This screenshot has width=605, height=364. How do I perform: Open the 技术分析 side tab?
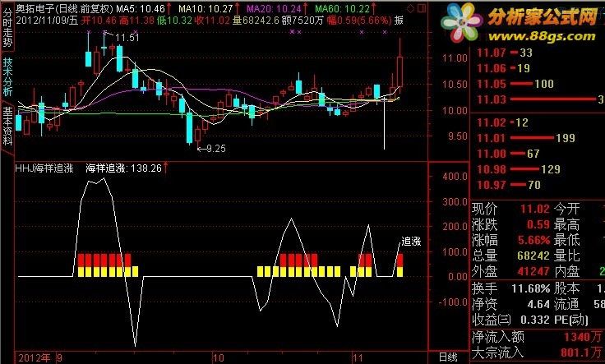point(7,76)
